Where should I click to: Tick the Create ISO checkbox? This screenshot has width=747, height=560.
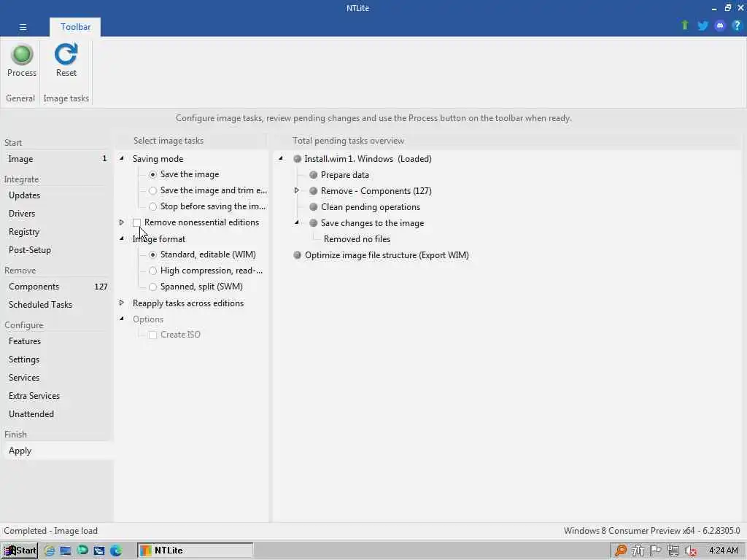(x=152, y=335)
